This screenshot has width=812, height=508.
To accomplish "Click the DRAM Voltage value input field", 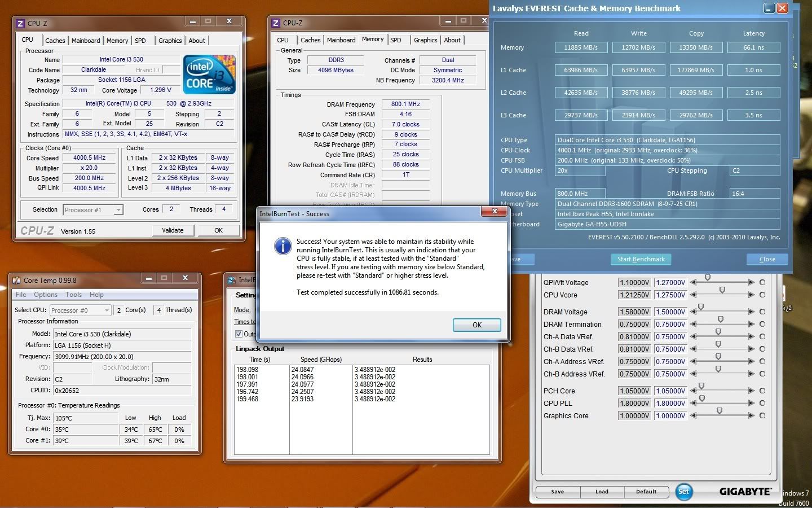I will coord(670,312).
